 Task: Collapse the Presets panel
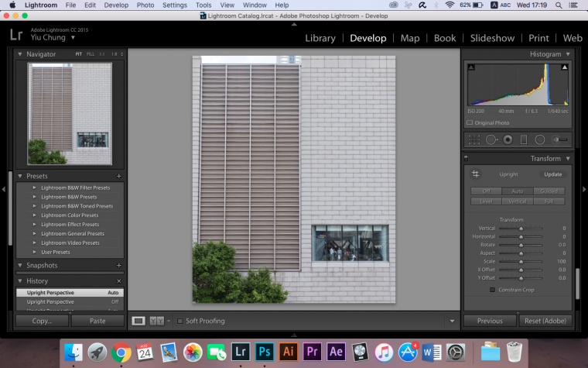click(20, 176)
